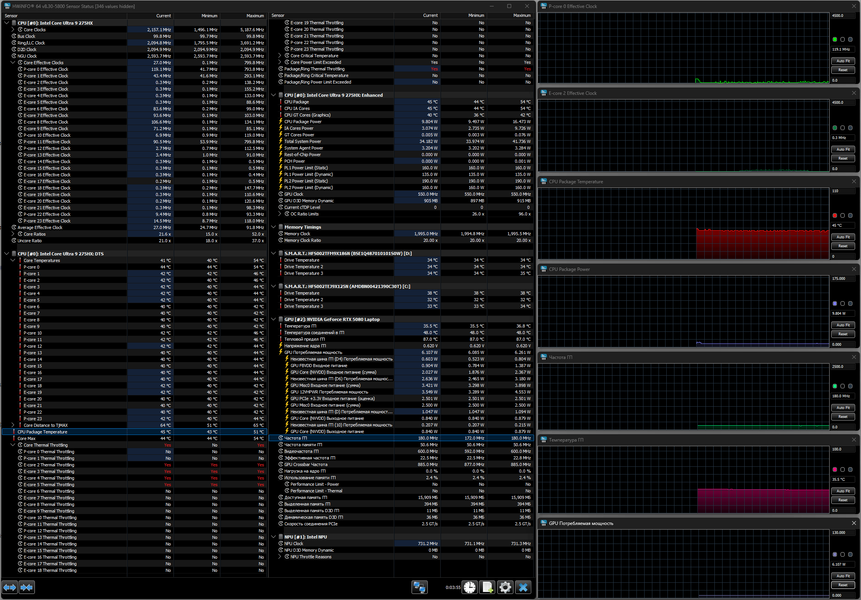Click the 175.000 maximum scale field in CPU Package Power graph
Image resolution: width=861 pixels, height=600 pixels.
(843, 278)
